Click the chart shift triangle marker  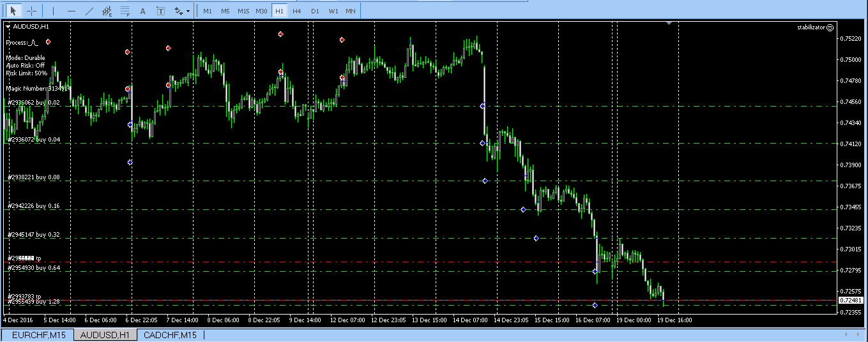[669, 24]
